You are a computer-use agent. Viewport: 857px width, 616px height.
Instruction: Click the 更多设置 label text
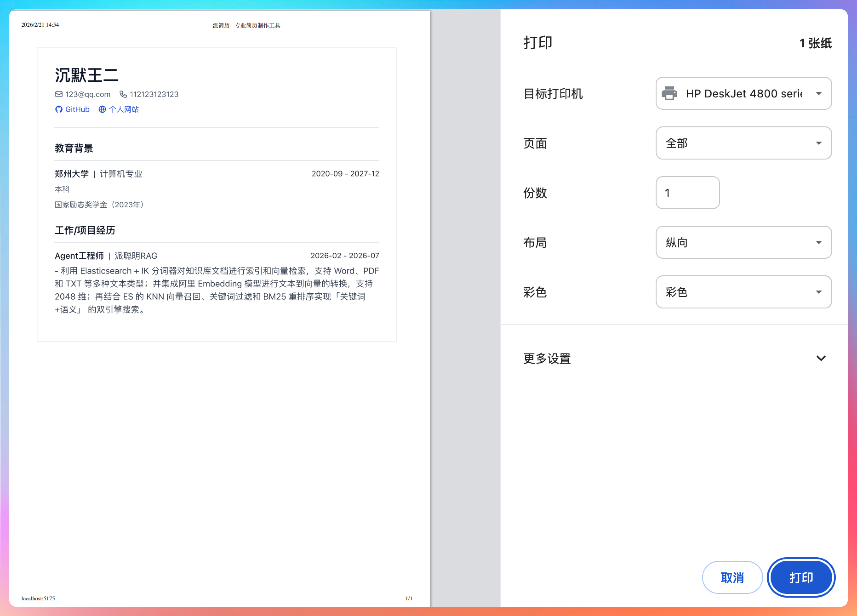click(547, 358)
